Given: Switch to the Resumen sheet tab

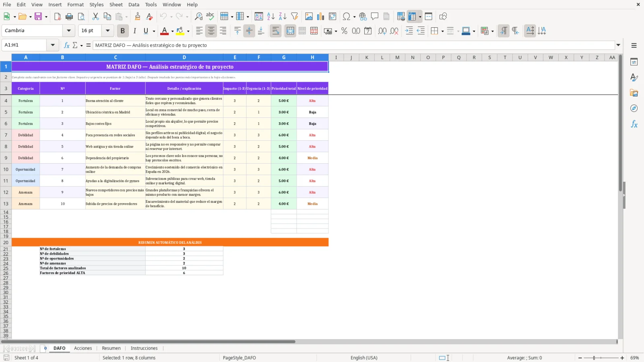Looking at the screenshot, I should [x=111, y=348].
